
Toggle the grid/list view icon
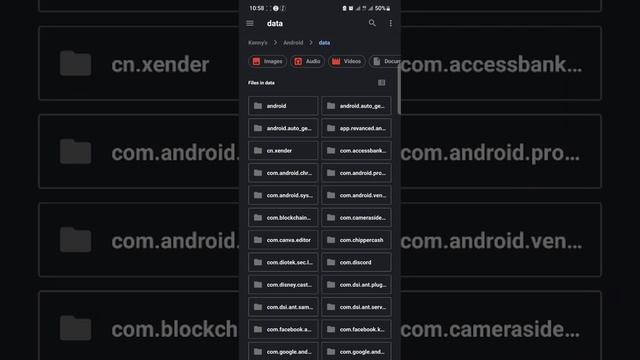pos(381,83)
